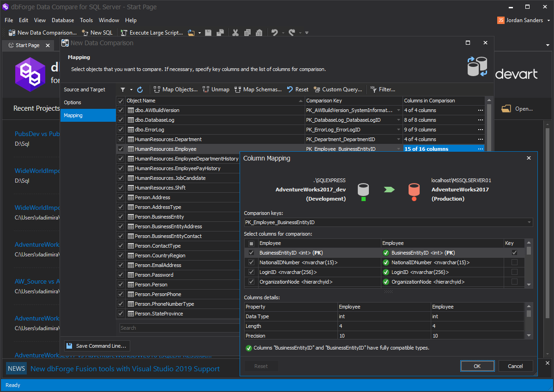Open the Database menu

click(x=63, y=20)
